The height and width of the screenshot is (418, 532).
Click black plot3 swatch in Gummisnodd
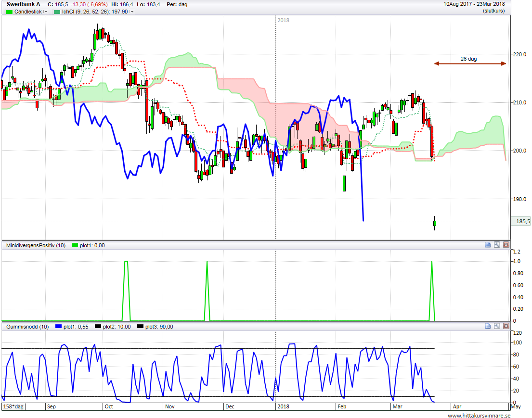coord(140,327)
